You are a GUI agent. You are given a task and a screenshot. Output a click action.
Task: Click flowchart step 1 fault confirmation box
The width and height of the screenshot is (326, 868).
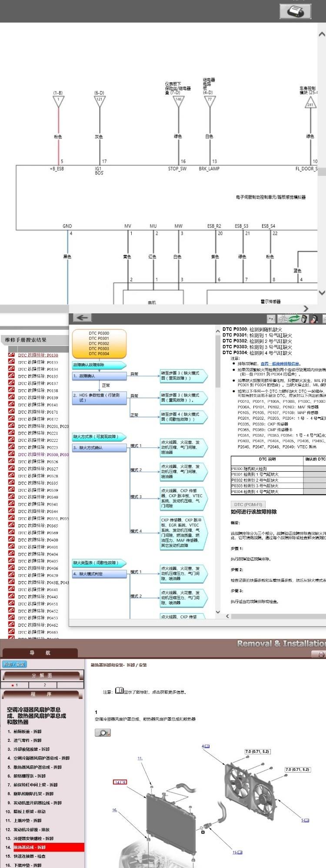pyautogui.click(x=100, y=376)
